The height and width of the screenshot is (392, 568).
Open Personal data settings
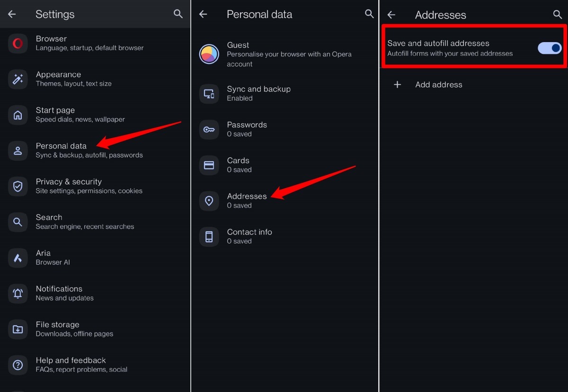tap(95, 150)
